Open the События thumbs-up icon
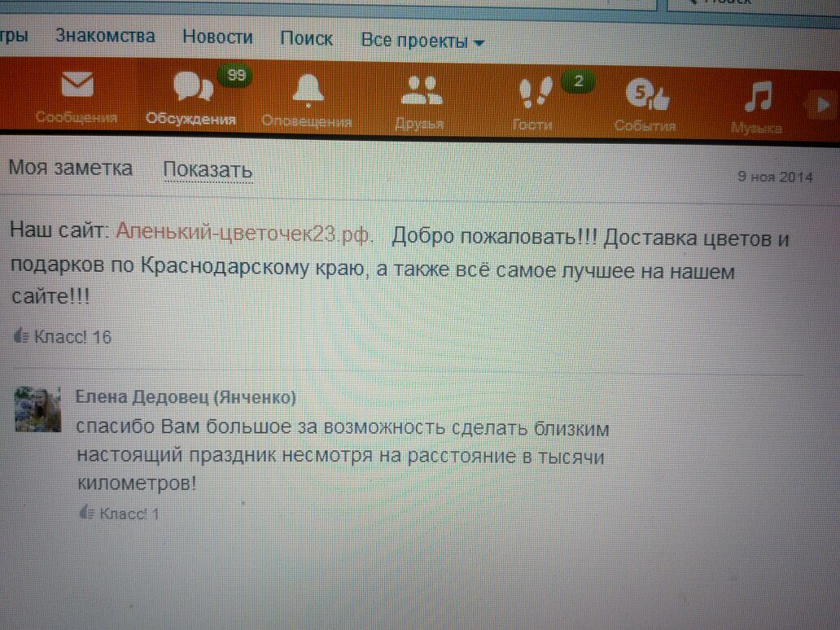Screen dimensions: 840x630 (x=647, y=96)
